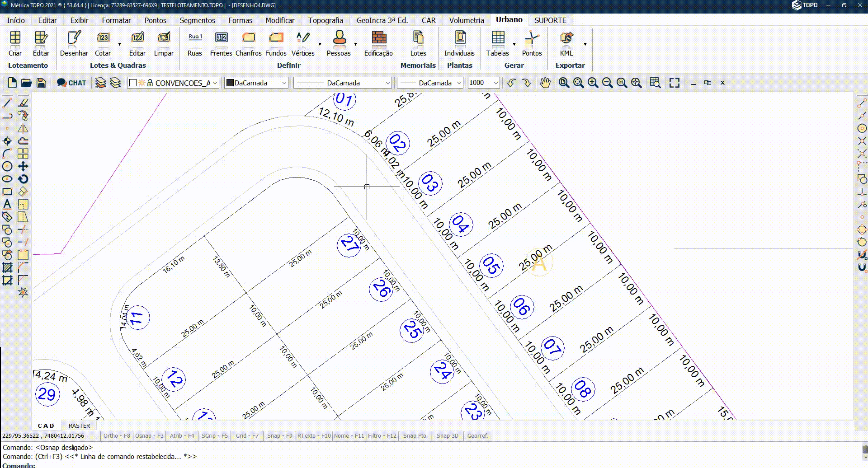Select the Pan hand tool

tap(545, 83)
